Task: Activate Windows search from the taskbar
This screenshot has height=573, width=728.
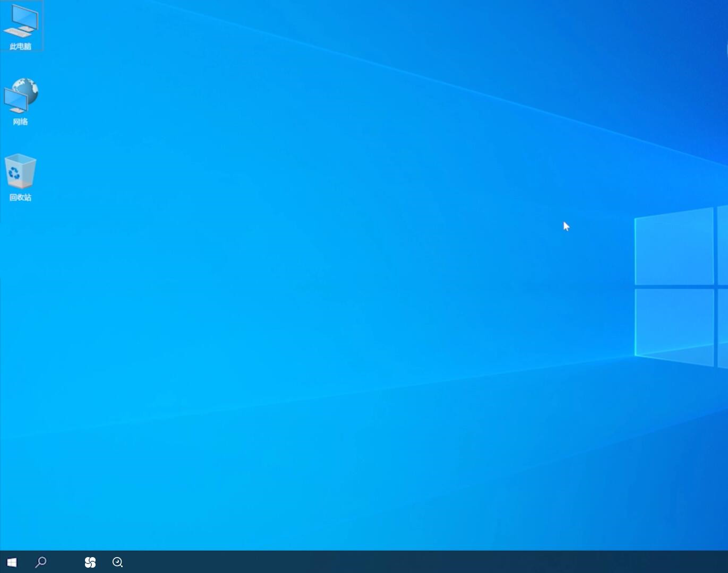Action: click(x=40, y=562)
